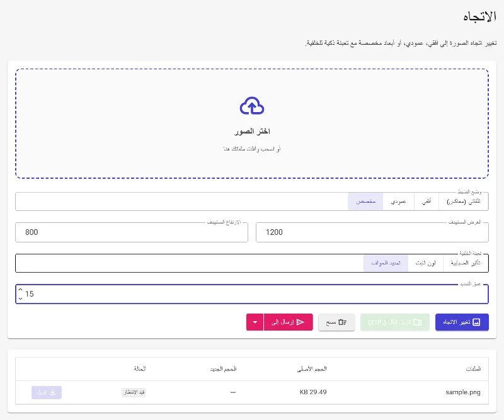Click the تنزيل button for sample.png
The width and height of the screenshot is (504, 420).
47,392
